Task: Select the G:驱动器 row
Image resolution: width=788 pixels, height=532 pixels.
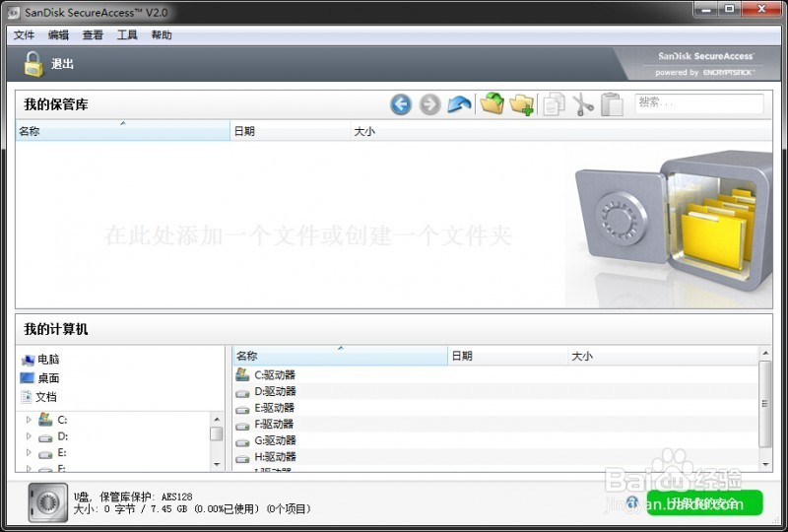Action: (495, 440)
